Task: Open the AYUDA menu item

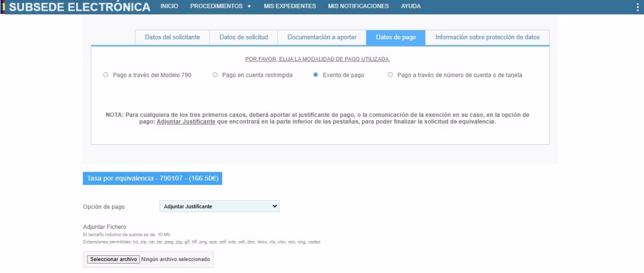Action: tap(411, 6)
